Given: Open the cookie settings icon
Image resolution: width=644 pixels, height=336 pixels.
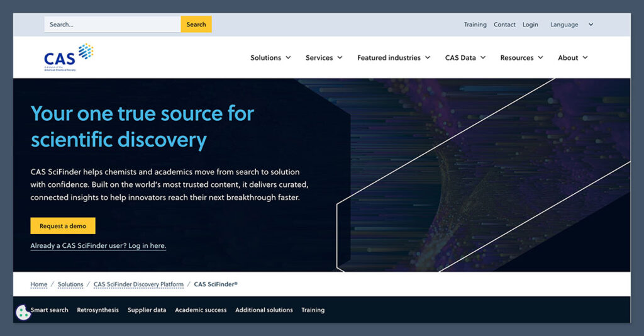Looking at the screenshot, I should (23, 312).
